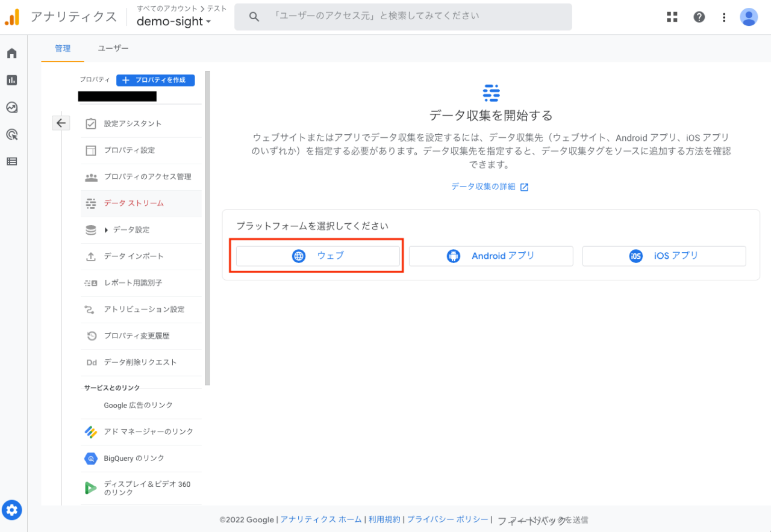Open the Google apps grid icon
Image resolution: width=771 pixels, height=532 pixels.
[x=672, y=17]
